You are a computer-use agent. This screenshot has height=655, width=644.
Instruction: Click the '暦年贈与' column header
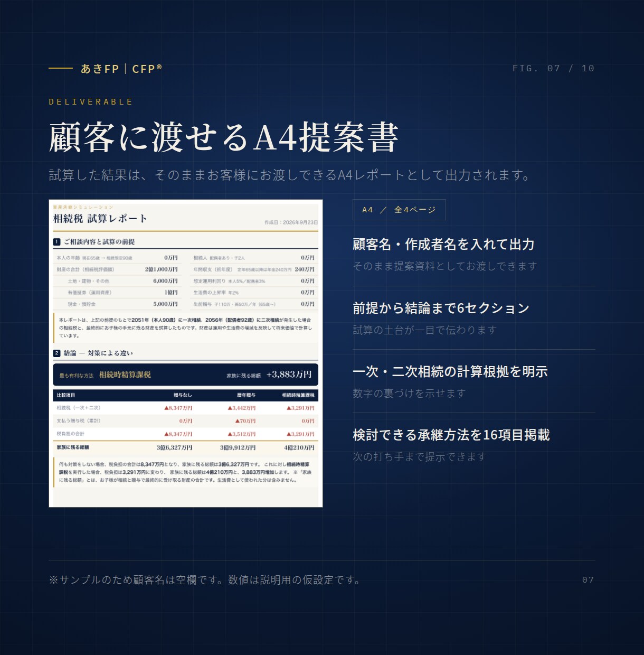(246, 395)
